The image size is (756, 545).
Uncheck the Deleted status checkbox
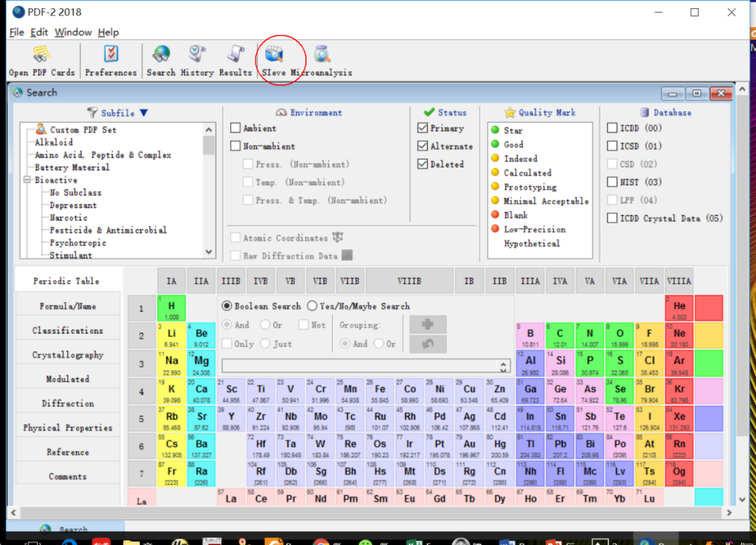pos(422,164)
